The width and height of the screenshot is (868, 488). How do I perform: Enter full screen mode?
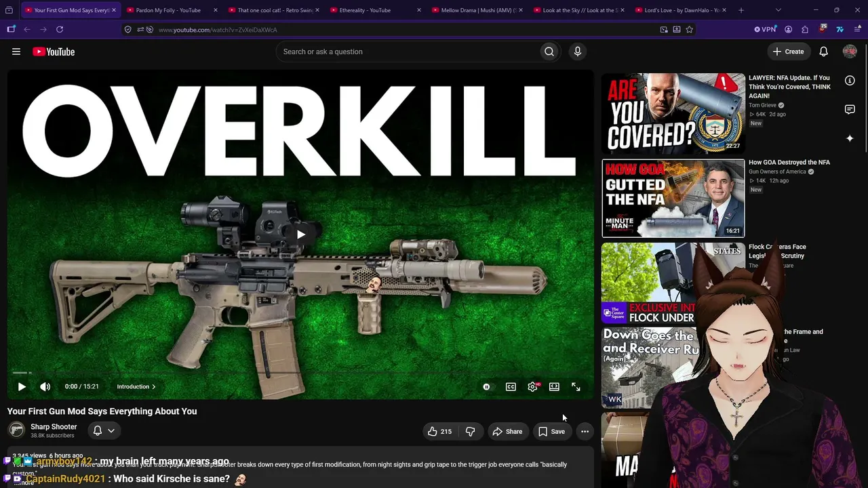pyautogui.click(x=576, y=387)
